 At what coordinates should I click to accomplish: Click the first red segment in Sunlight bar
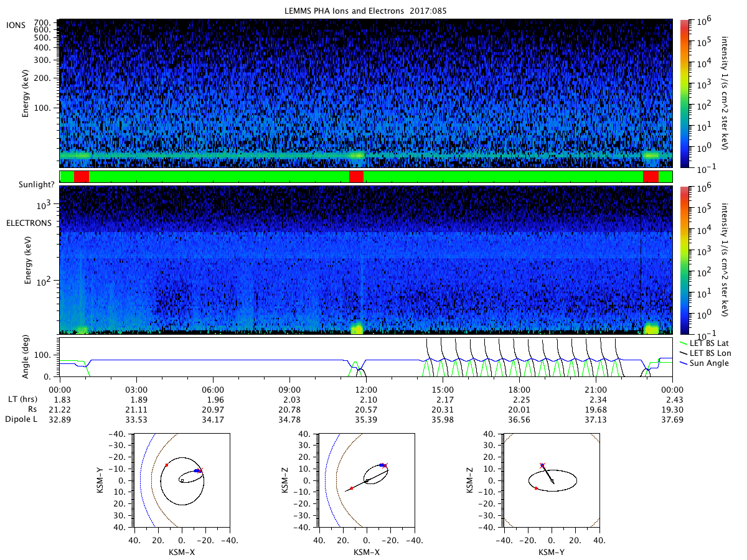pyautogui.click(x=82, y=177)
